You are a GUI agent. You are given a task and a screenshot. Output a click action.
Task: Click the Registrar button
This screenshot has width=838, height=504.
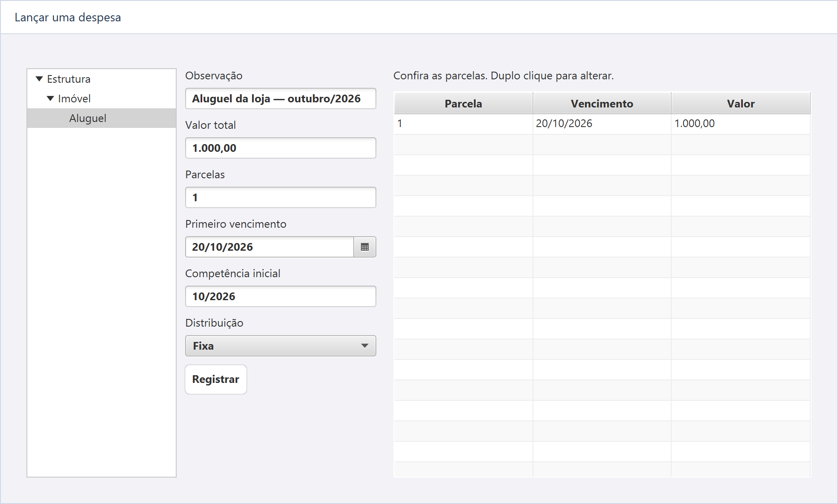pyautogui.click(x=216, y=379)
